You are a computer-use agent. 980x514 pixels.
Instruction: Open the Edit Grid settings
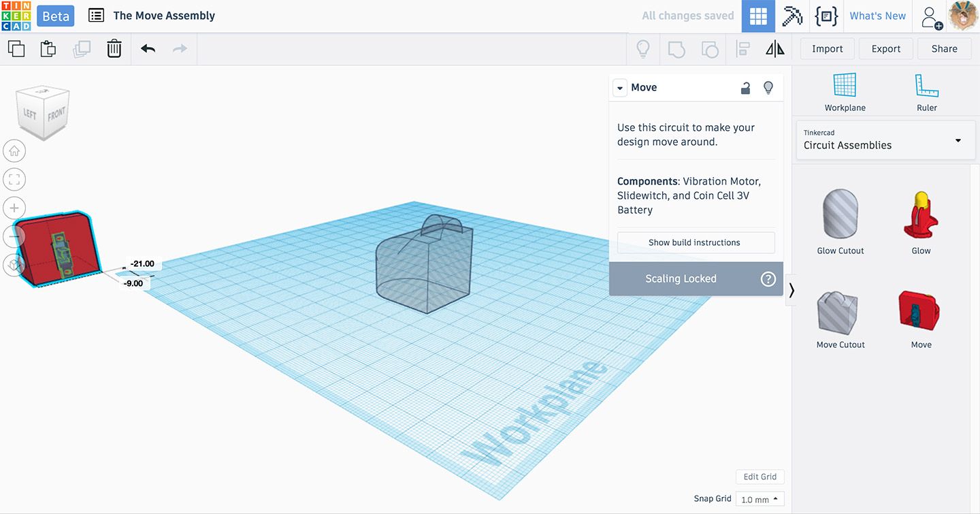(760, 477)
